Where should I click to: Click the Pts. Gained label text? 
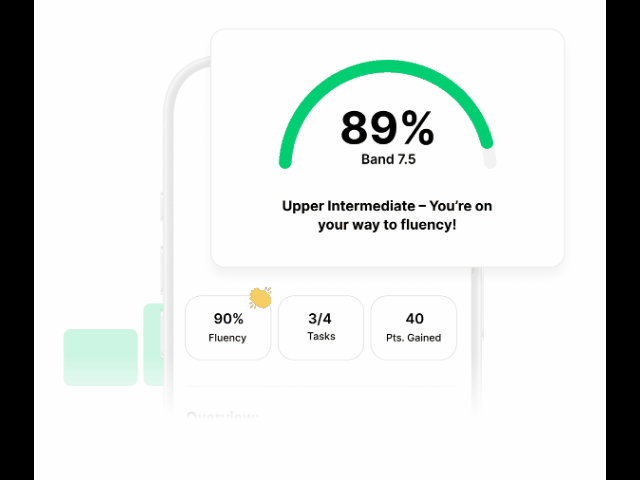point(413,338)
